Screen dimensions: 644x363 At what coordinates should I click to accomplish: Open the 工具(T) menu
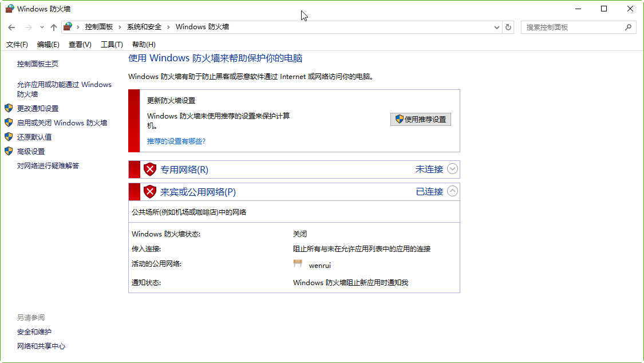click(112, 44)
